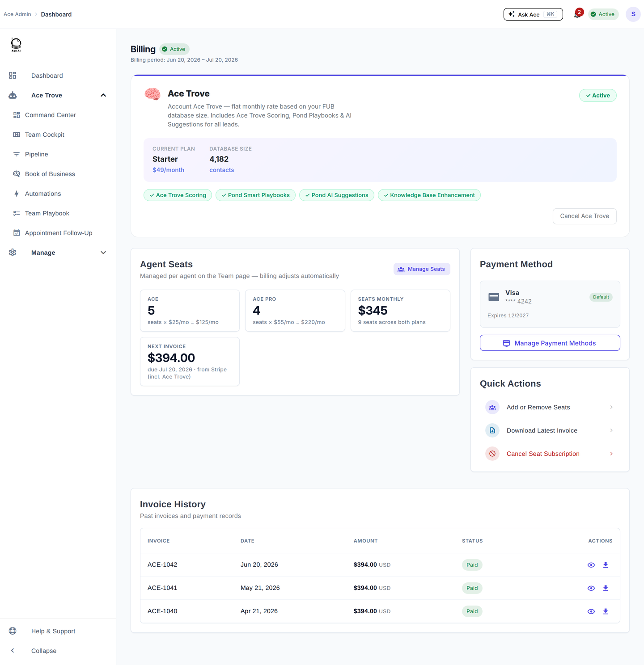
Task: Go to Team Cockpit
Action: point(45,135)
